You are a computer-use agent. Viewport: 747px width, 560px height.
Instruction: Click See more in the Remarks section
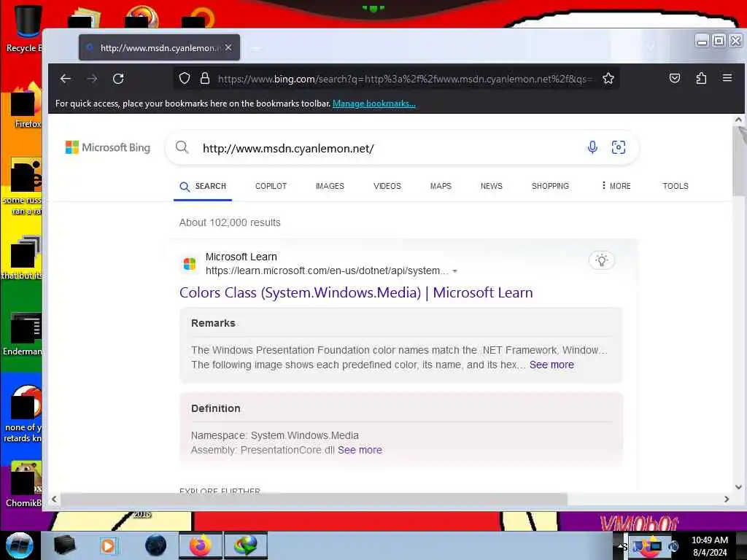point(551,365)
